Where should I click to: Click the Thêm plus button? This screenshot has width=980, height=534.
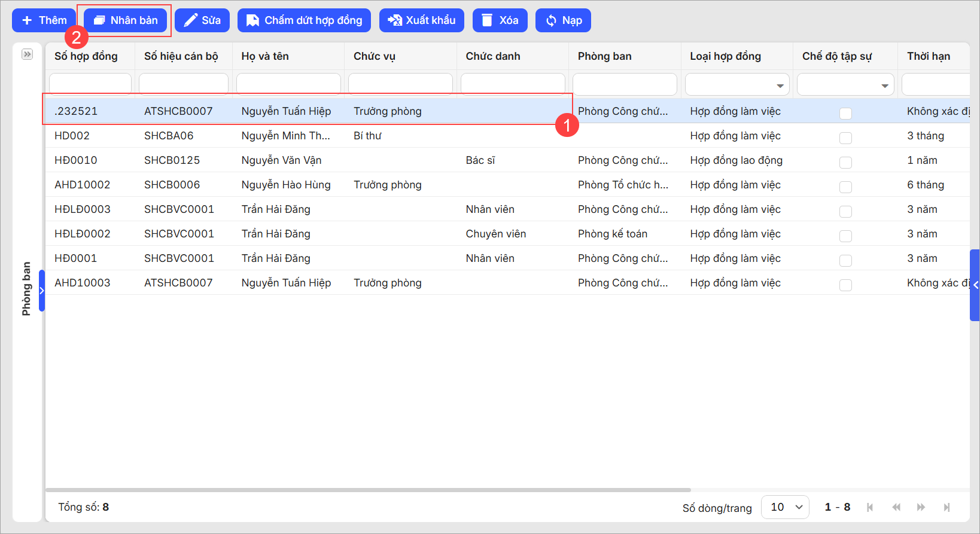pyautogui.click(x=44, y=20)
